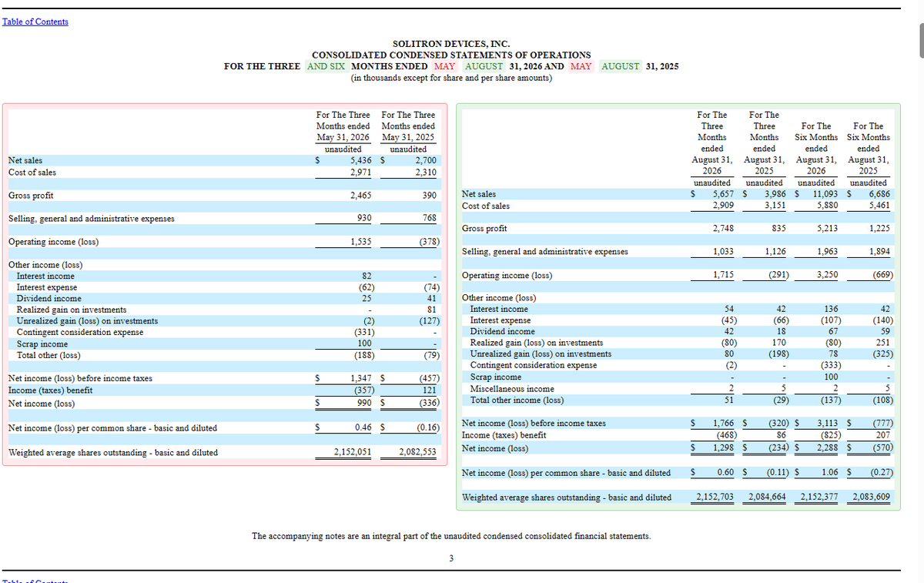Click gross profit value 835
The width and height of the screenshot is (924, 583).
[x=778, y=229]
